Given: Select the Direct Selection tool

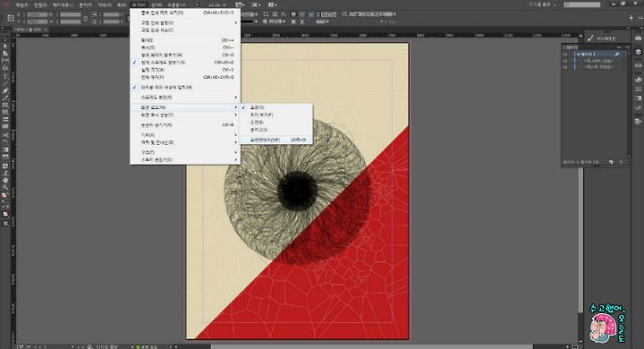Looking at the screenshot, I should [x=5, y=47].
